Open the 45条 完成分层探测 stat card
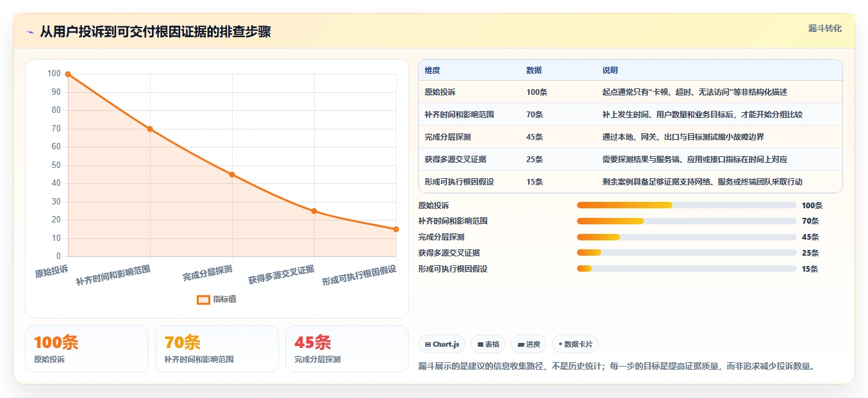 click(x=347, y=349)
